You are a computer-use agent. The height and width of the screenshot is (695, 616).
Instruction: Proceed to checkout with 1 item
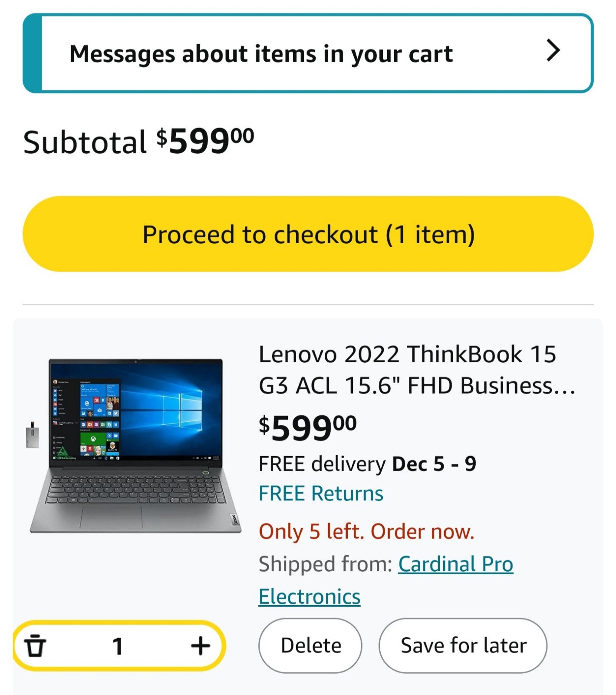[308, 234]
